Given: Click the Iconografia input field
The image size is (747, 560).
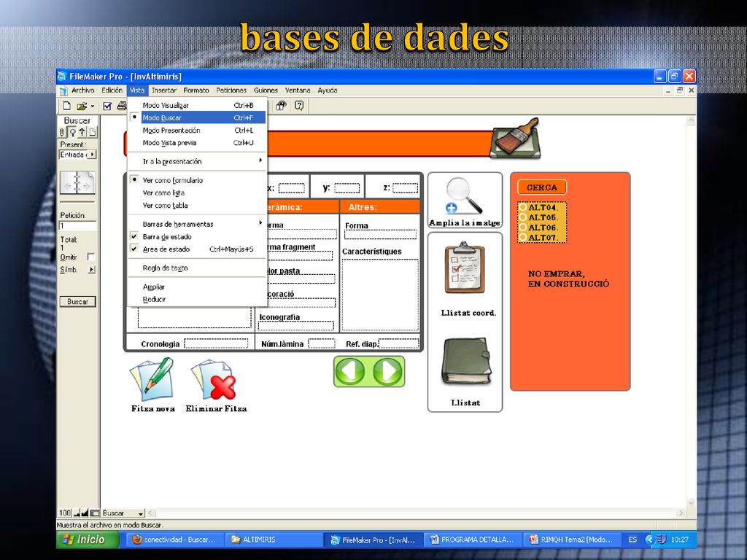Looking at the screenshot, I should [x=296, y=326].
